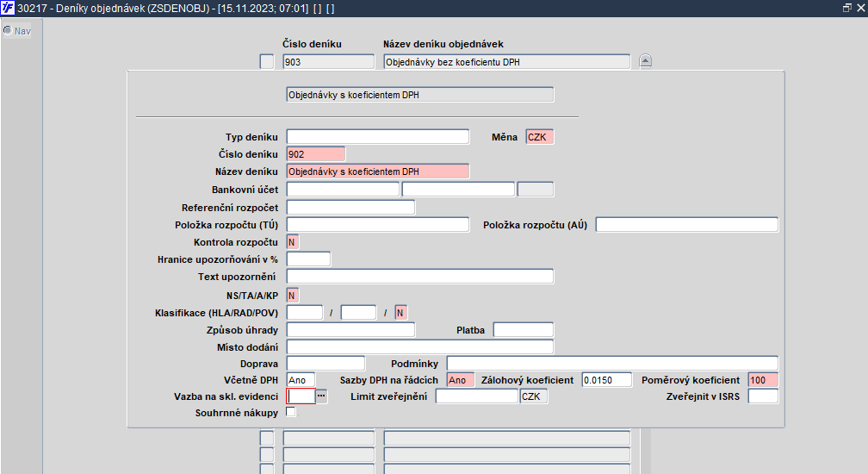The height and width of the screenshot is (474, 868).
Task: Click the Text upozornění field
Action: 419,277
